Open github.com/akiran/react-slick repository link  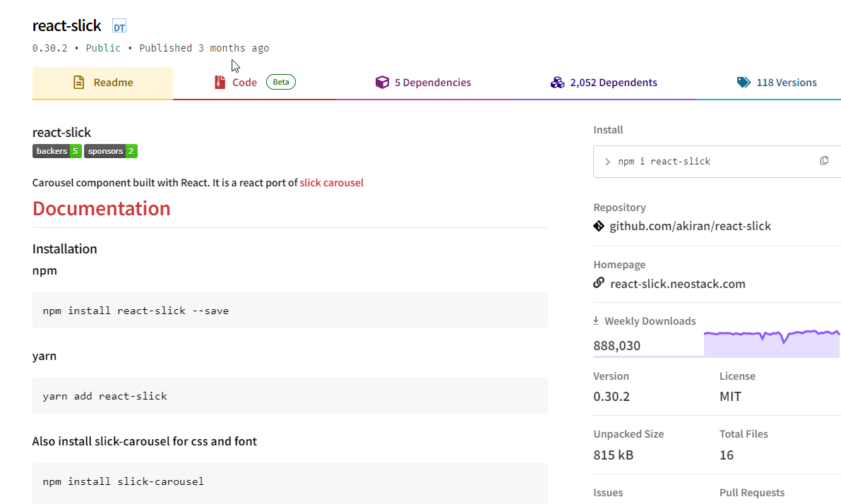[x=691, y=227]
